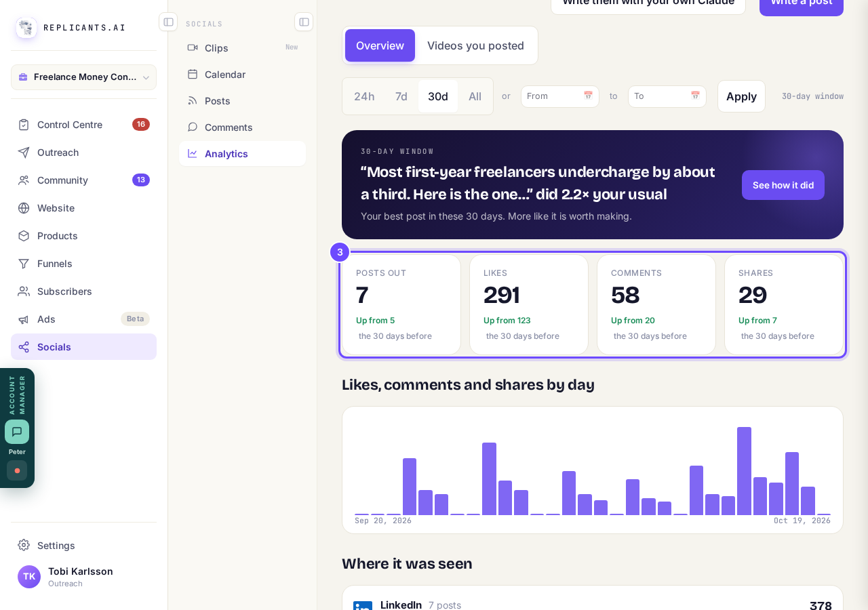
Task: Click the Comments 58 stat card
Action: coord(656,305)
